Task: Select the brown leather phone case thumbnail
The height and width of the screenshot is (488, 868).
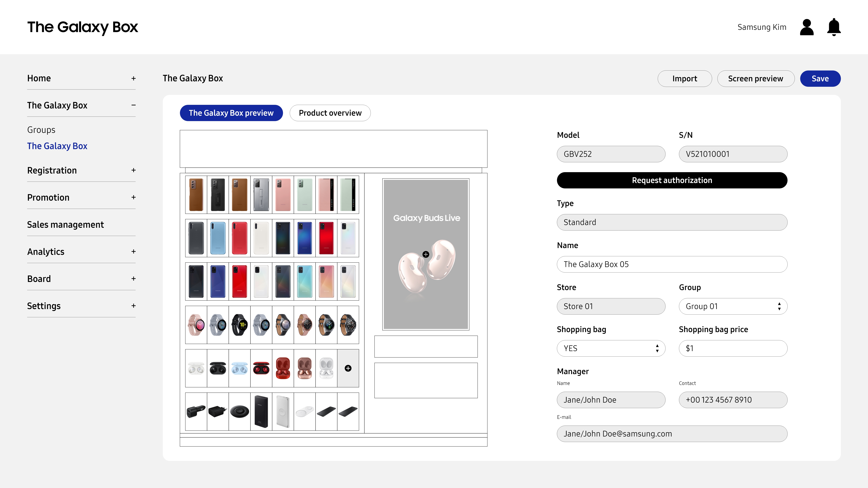Action: (x=196, y=195)
